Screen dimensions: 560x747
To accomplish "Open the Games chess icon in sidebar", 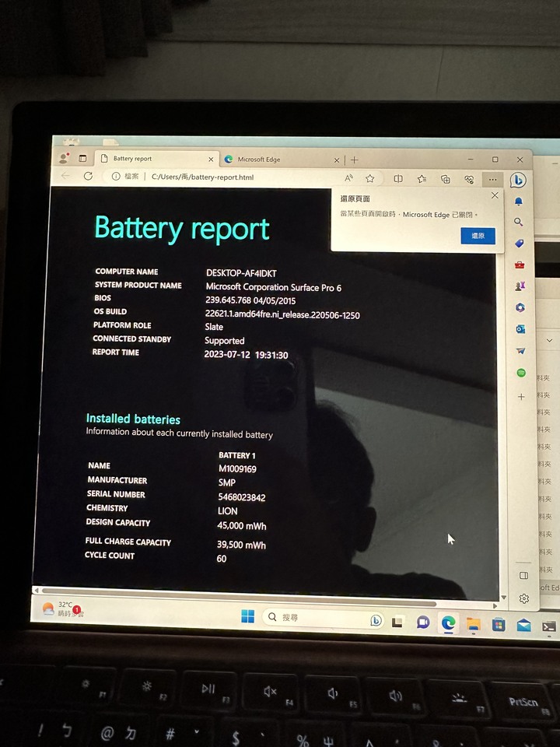I will coord(520,286).
